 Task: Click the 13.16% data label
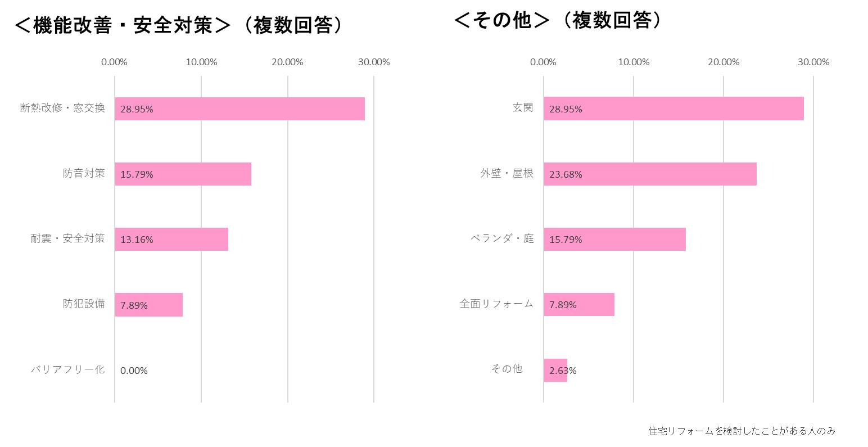[137, 240]
